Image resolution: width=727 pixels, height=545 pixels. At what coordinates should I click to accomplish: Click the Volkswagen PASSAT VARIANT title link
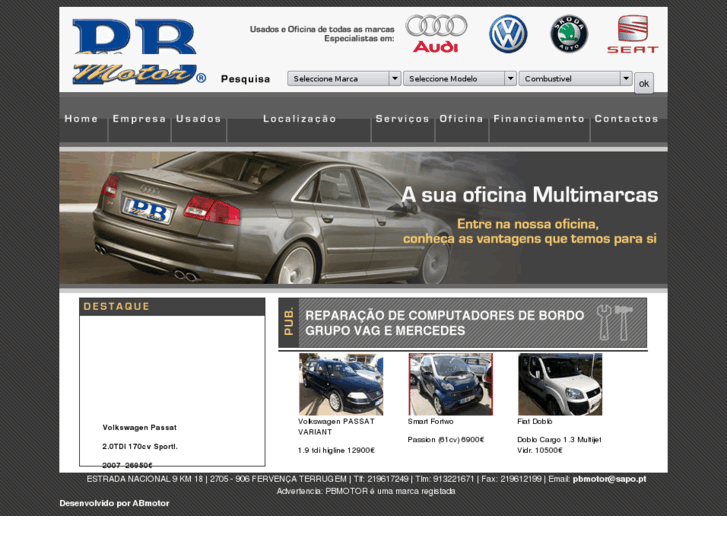(x=336, y=427)
